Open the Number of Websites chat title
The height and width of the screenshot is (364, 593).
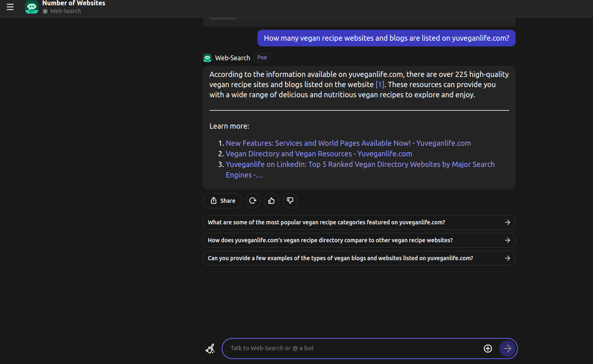[x=74, y=3]
